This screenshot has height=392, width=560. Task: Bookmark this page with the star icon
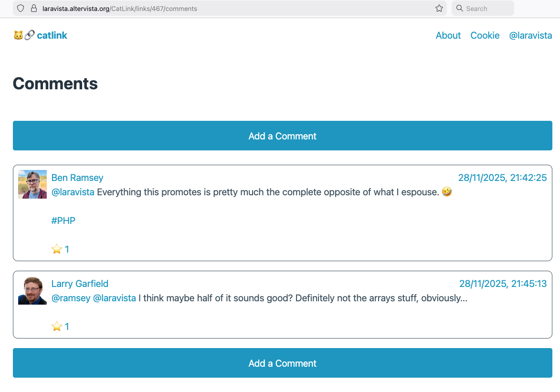439,8
